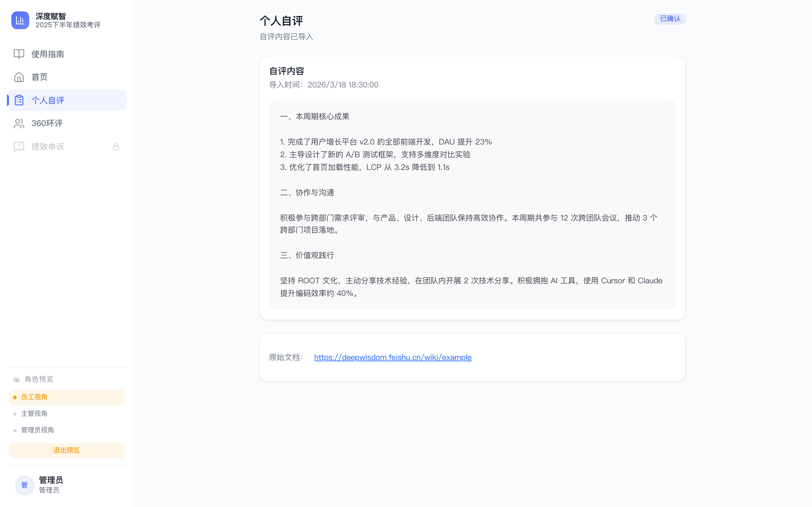The image size is (812, 507).
Task: Switch to the 360环评 page
Action: pos(47,123)
